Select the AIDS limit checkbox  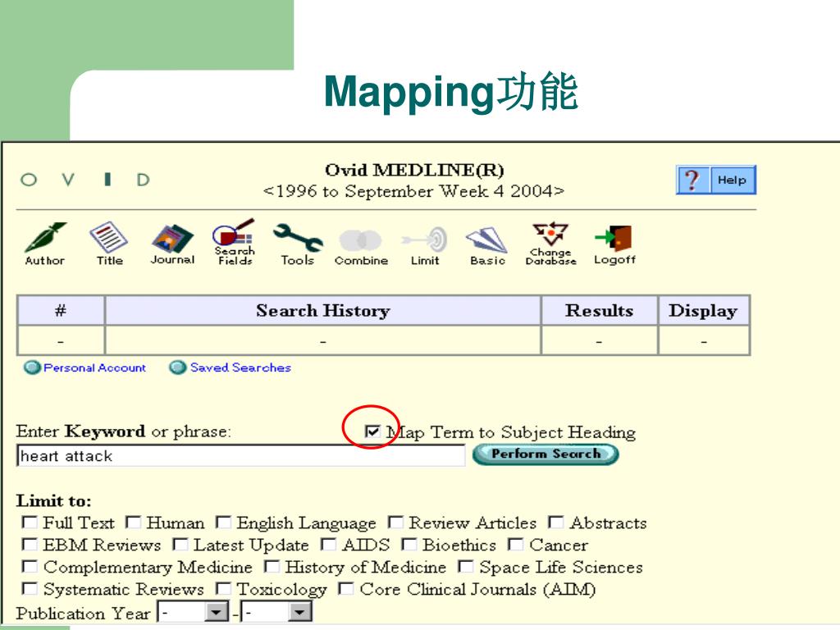(328, 545)
